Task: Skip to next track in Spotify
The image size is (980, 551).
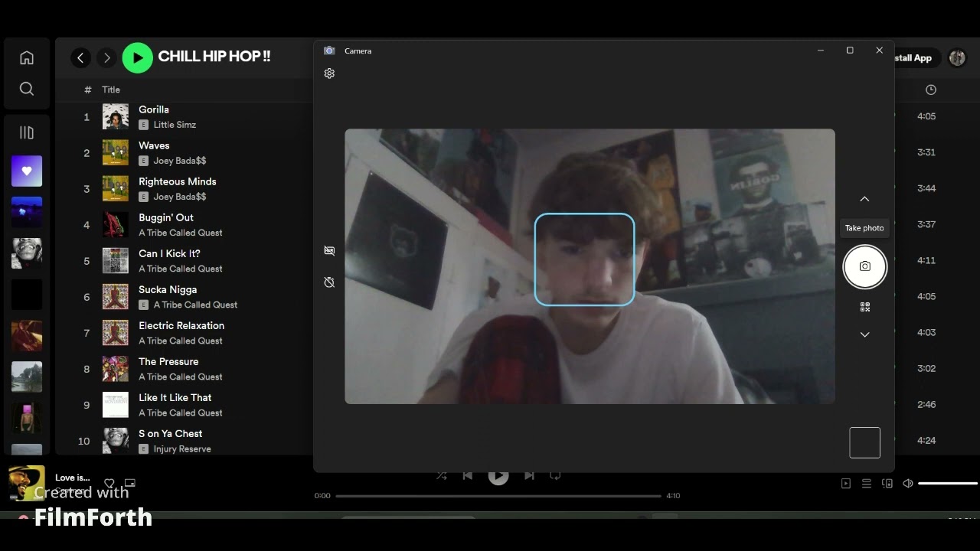Action: pyautogui.click(x=529, y=475)
